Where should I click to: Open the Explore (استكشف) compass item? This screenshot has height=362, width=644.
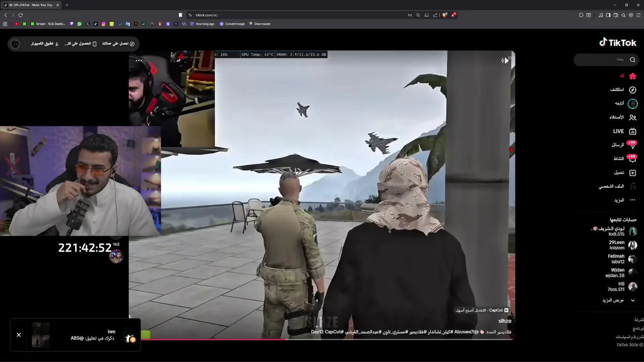pyautogui.click(x=623, y=89)
